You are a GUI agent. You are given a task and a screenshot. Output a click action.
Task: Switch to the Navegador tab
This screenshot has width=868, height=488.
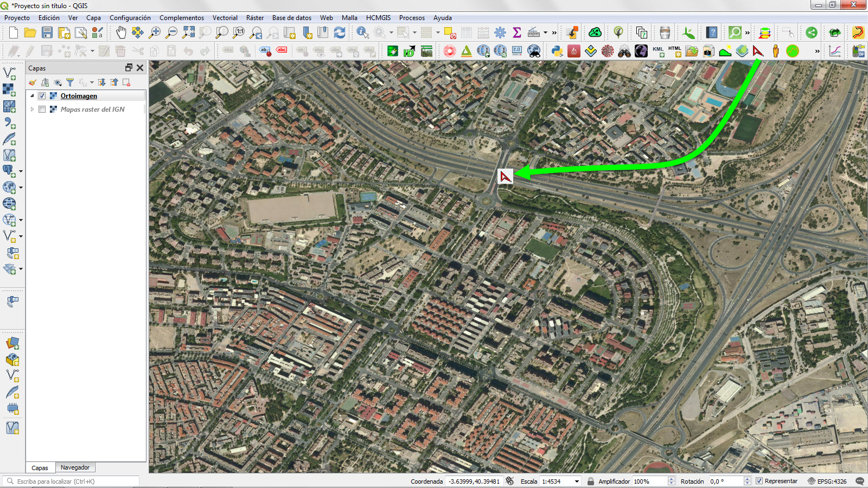coord(75,467)
